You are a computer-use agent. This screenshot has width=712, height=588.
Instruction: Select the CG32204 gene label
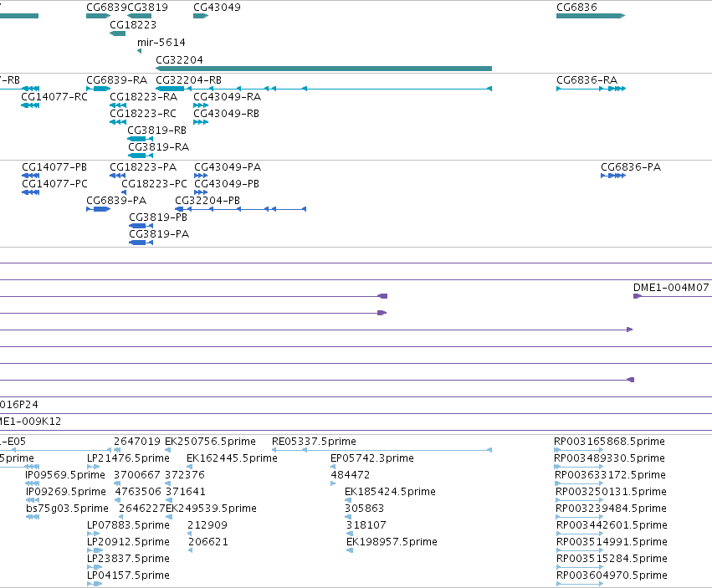click(179, 60)
